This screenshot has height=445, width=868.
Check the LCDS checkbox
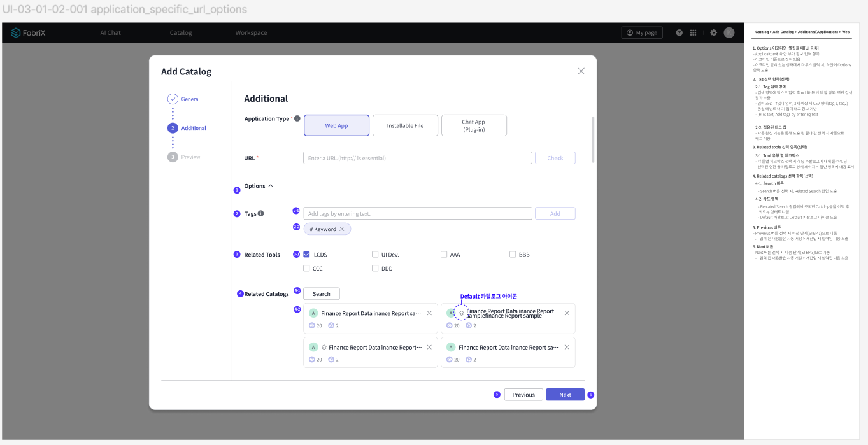click(307, 254)
